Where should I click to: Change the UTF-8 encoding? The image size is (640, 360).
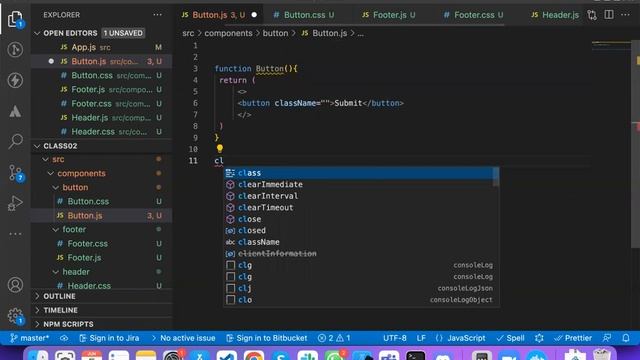[x=395, y=338]
